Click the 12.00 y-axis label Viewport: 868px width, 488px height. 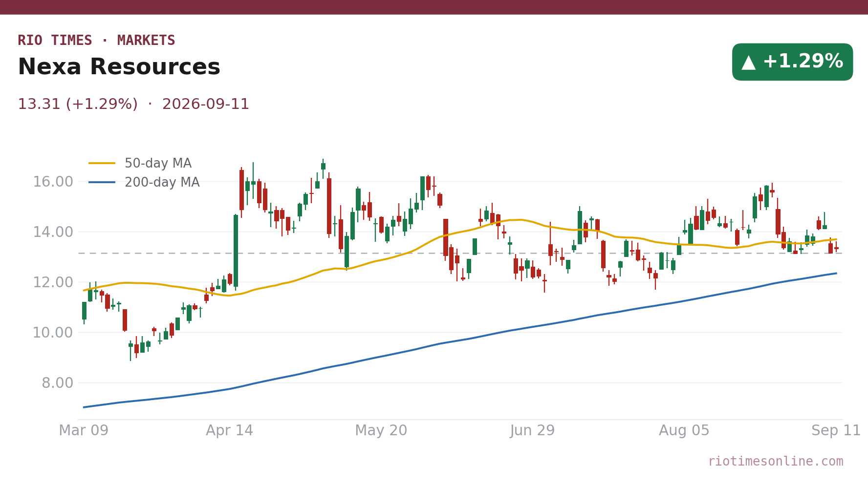tap(53, 282)
